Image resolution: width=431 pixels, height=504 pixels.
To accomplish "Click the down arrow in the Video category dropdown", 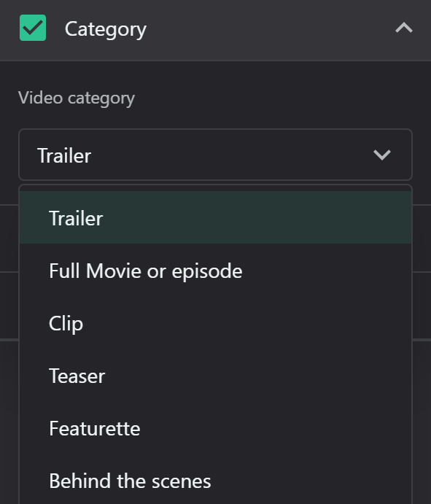I will pos(382,155).
